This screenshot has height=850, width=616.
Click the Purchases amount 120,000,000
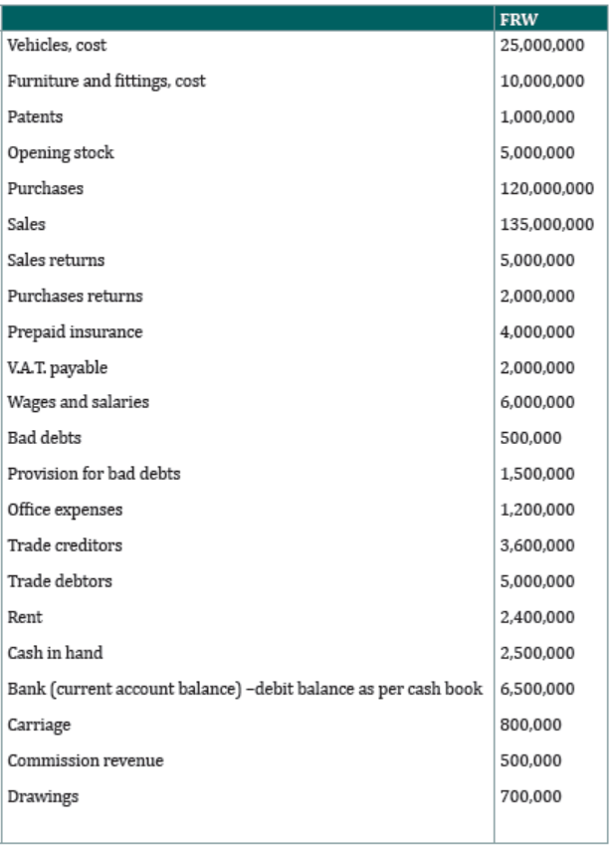(546, 188)
